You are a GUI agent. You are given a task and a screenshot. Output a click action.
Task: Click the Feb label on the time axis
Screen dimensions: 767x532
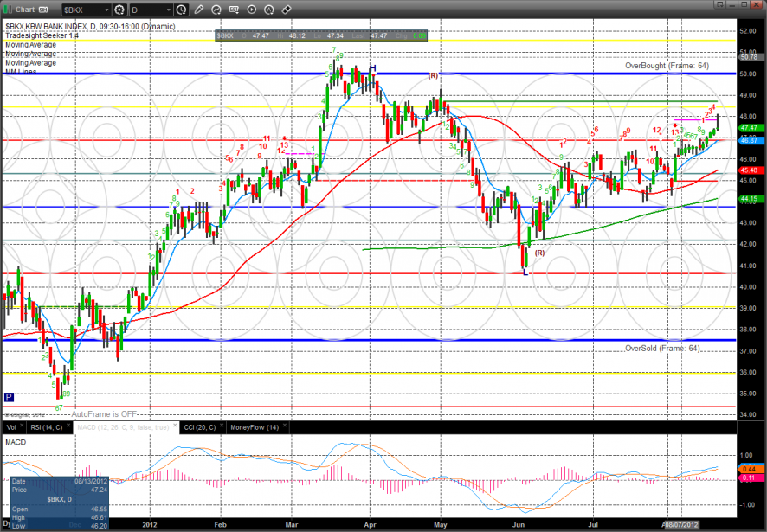pos(220,525)
